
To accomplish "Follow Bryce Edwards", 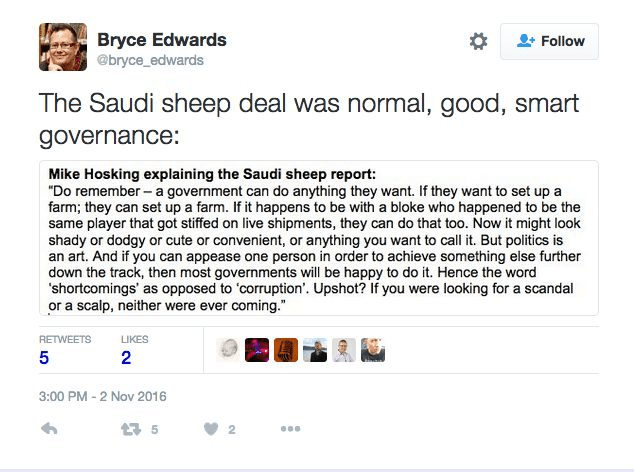I will (x=550, y=41).
